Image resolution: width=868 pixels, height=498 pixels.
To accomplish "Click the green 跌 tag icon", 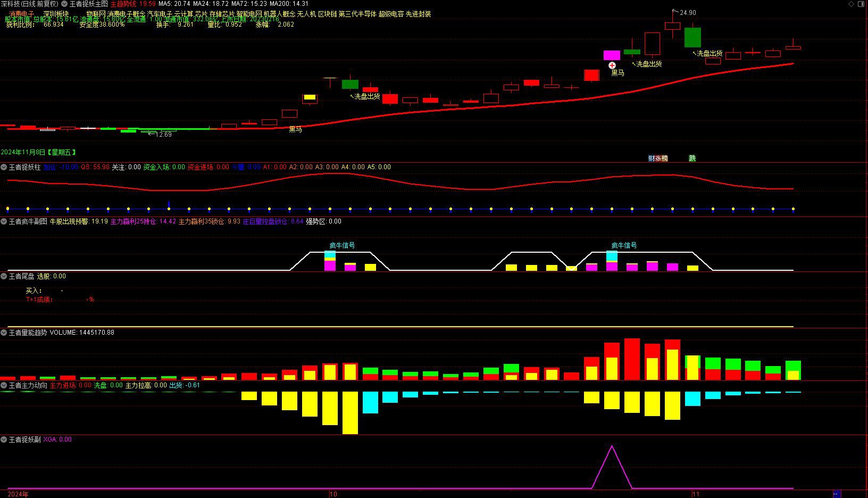I will (x=692, y=159).
